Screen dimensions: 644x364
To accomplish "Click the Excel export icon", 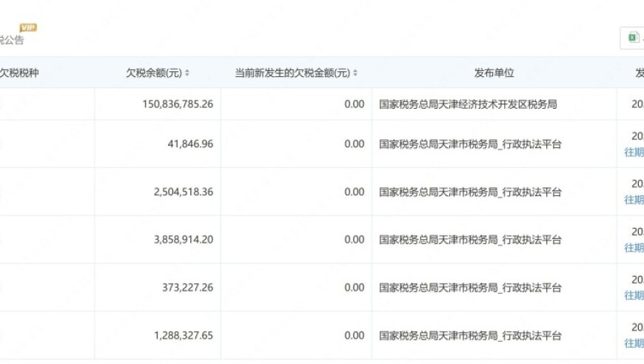I will coord(634,38).
